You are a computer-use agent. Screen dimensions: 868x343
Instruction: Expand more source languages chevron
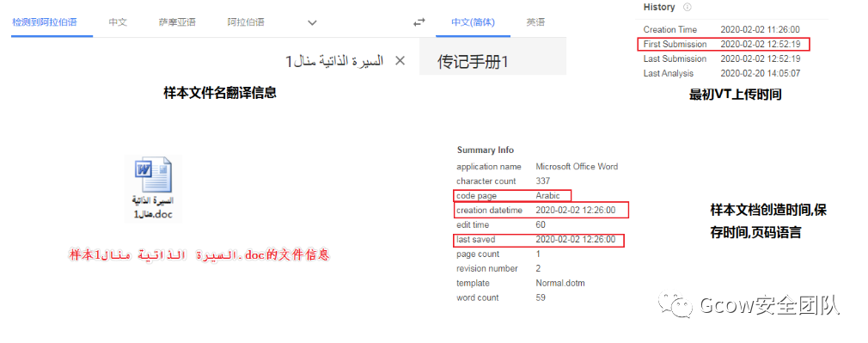[x=312, y=22]
